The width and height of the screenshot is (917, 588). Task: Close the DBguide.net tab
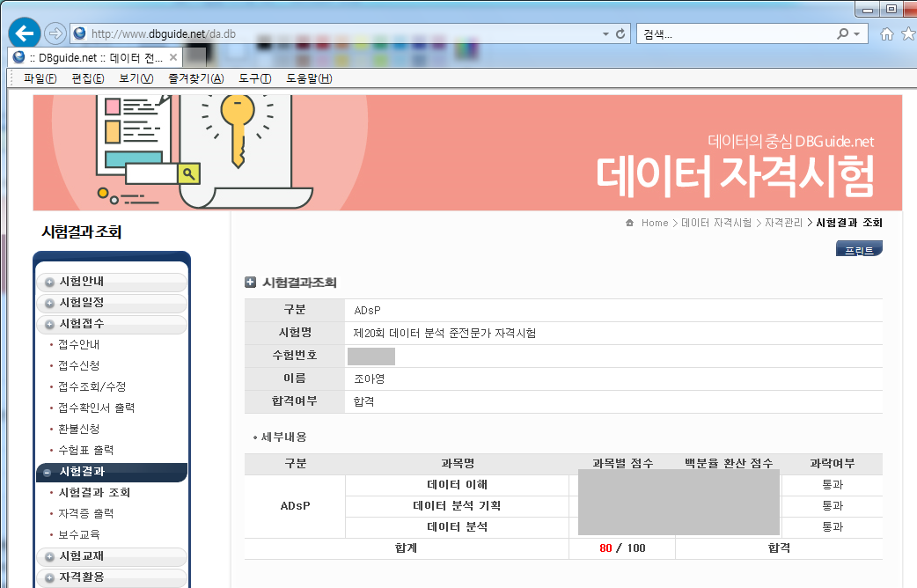(x=173, y=57)
